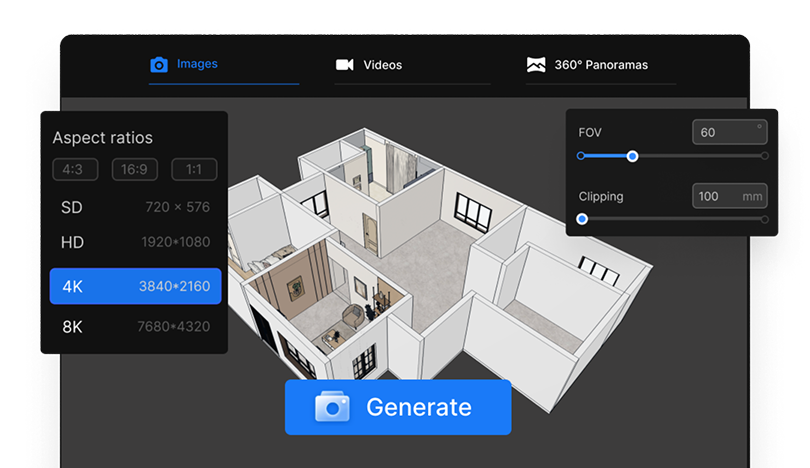The height and width of the screenshot is (468, 810).
Task: Select 4K 3840*2160 resolution
Action: (135, 286)
